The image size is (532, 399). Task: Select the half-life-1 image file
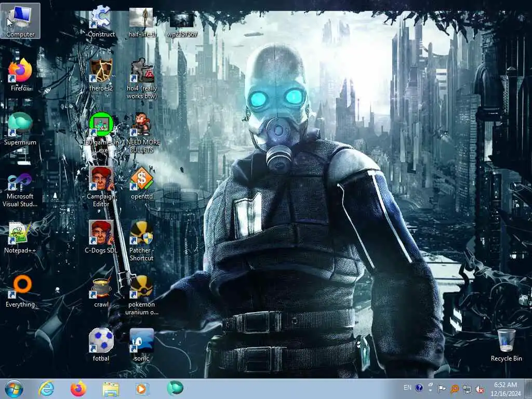click(141, 22)
